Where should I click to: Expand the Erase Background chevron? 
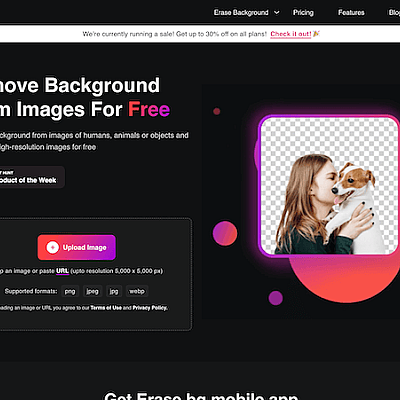(x=277, y=13)
